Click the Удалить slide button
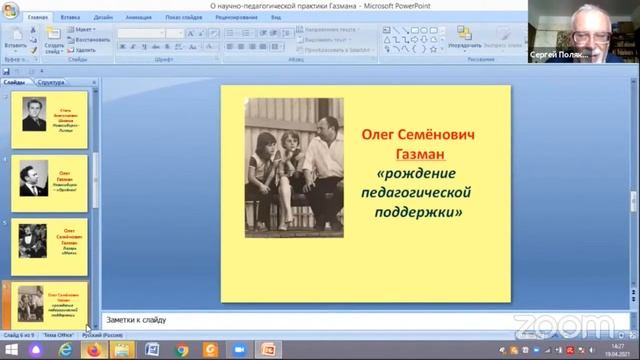The height and width of the screenshot is (360, 640). [81, 50]
